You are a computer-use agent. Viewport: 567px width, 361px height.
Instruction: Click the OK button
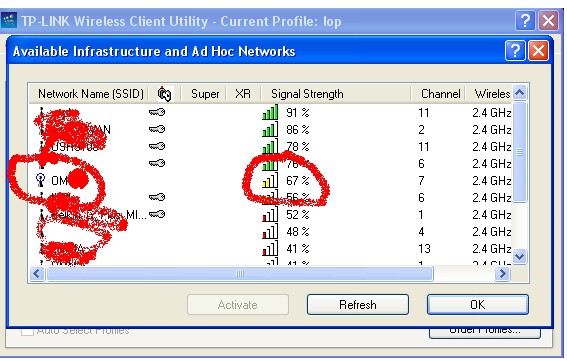coord(478,305)
